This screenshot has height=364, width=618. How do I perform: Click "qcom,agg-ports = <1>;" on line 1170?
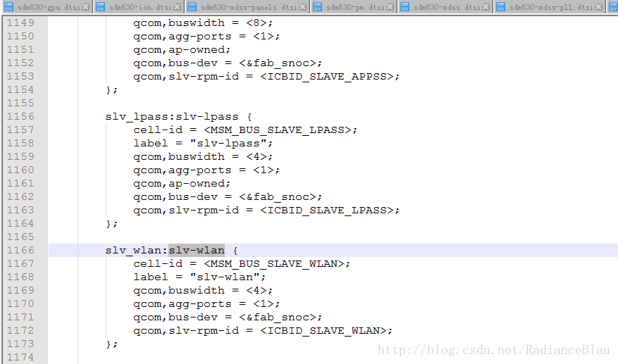[206, 303]
